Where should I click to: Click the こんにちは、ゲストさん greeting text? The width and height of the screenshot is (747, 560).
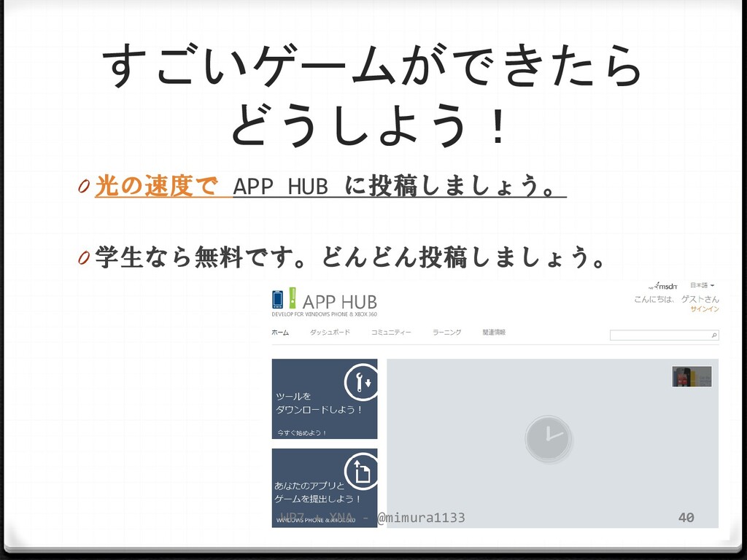[x=676, y=299]
